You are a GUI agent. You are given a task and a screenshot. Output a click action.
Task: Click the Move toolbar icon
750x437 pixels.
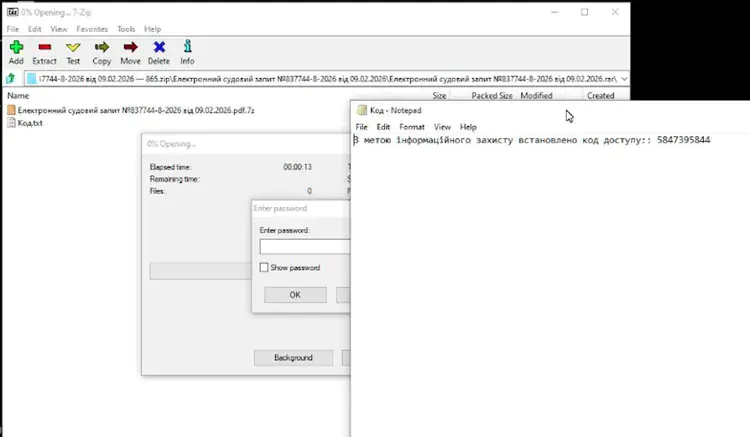[130, 52]
